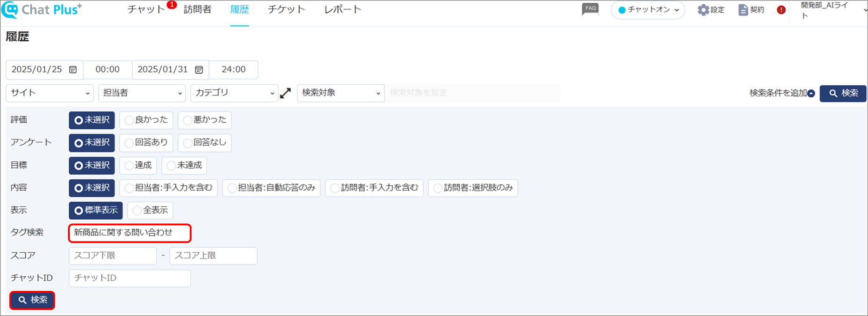Click the 検索 button below チャットID
The width and height of the screenshot is (868, 316).
[32, 300]
